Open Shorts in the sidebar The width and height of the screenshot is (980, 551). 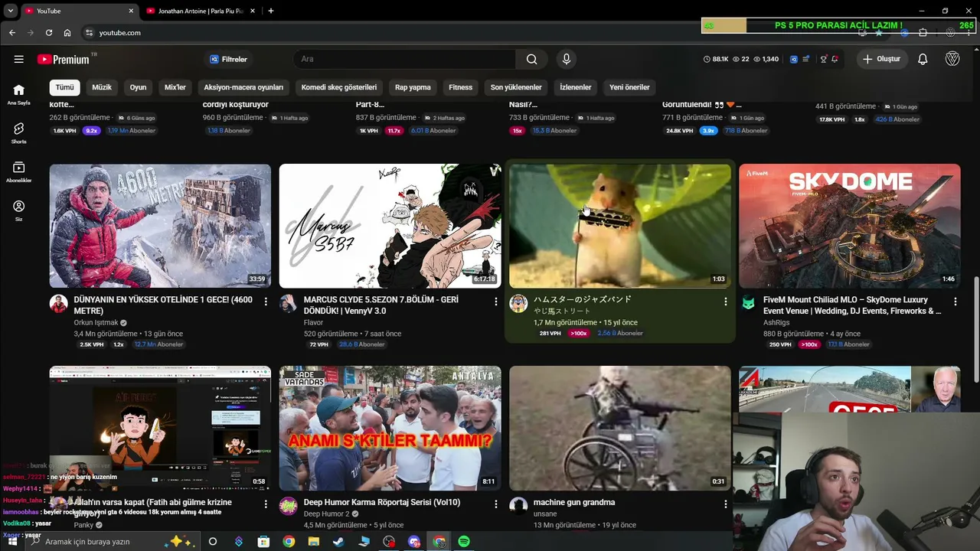[19, 133]
